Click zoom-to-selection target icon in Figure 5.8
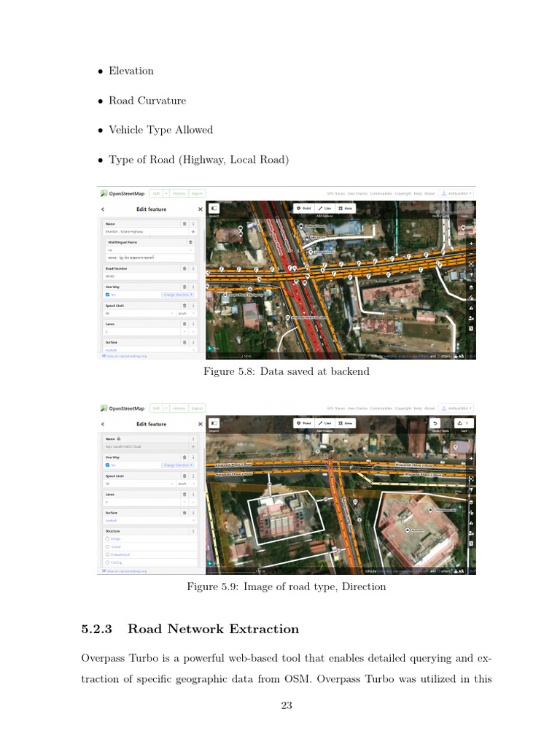The height and width of the screenshot is (747, 560). pos(471,264)
